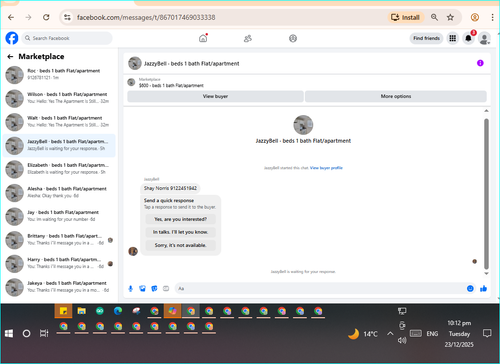Click the More options button
This screenshot has height=364, width=500.
point(396,96)
